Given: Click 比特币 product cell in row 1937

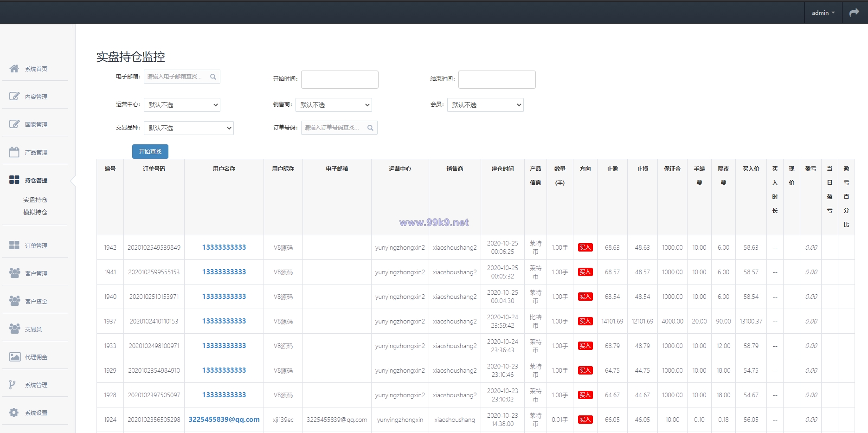Looking at the screenshot, I should pos(535,321).
